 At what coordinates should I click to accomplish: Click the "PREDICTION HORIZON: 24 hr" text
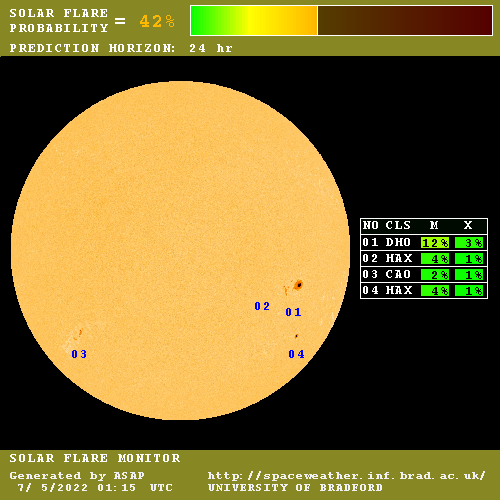pos(121,48)
